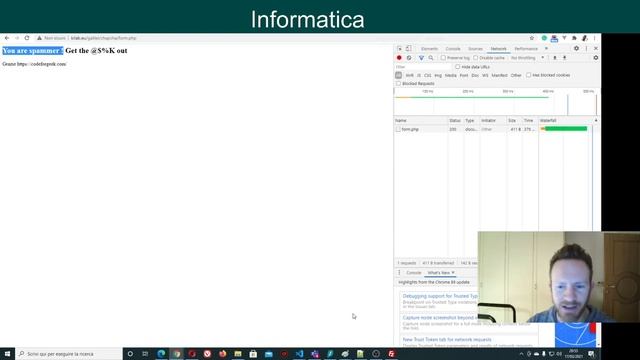Switch to the Console tab at top
This screenshot has width=640, height=360.
tap(453, 49)
